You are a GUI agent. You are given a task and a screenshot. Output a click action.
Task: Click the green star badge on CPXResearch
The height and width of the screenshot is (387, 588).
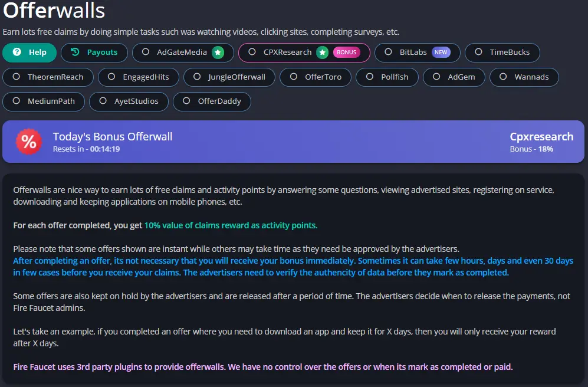tap(322, 53)
